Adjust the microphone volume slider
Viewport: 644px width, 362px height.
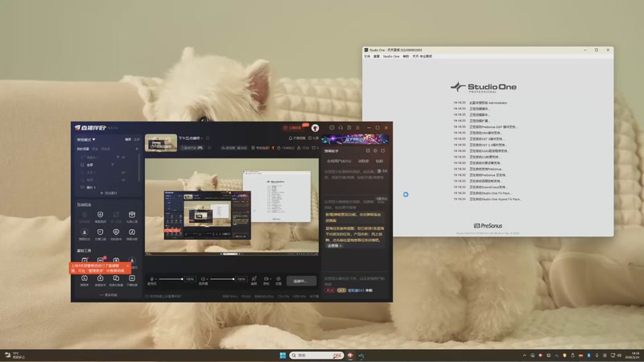coord(171,279)
